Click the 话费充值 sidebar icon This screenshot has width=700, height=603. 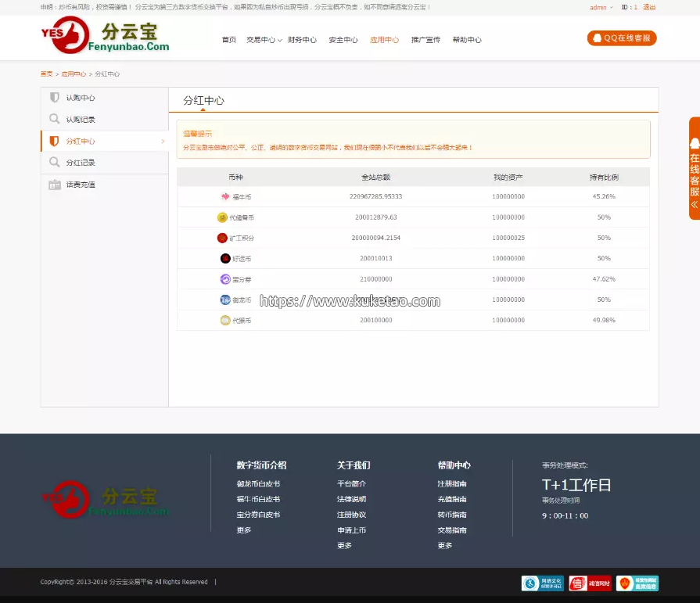tap(54, 185)
